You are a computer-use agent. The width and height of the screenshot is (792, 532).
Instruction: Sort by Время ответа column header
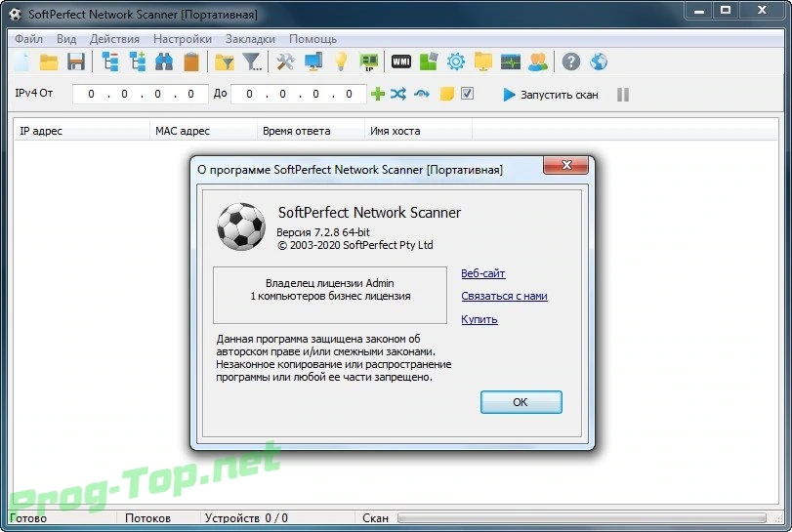tap(311, 131)
